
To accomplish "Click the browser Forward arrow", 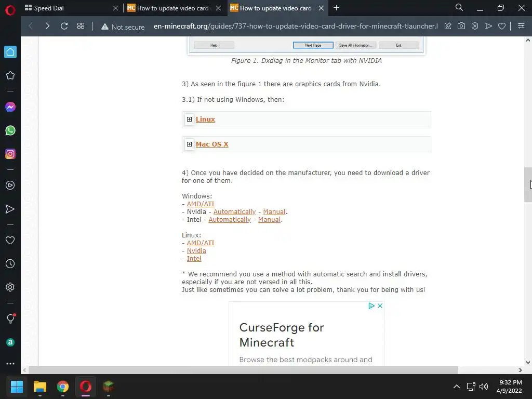I will (47, 26).
